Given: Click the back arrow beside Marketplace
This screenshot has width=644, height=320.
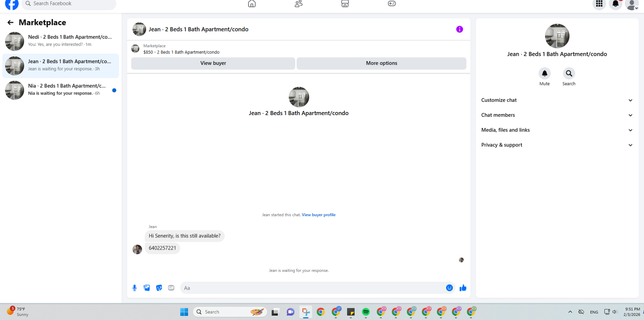Looking at the screenshot, I should 10,23.
